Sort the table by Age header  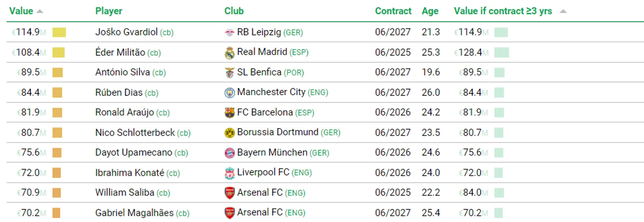point(430,11)
